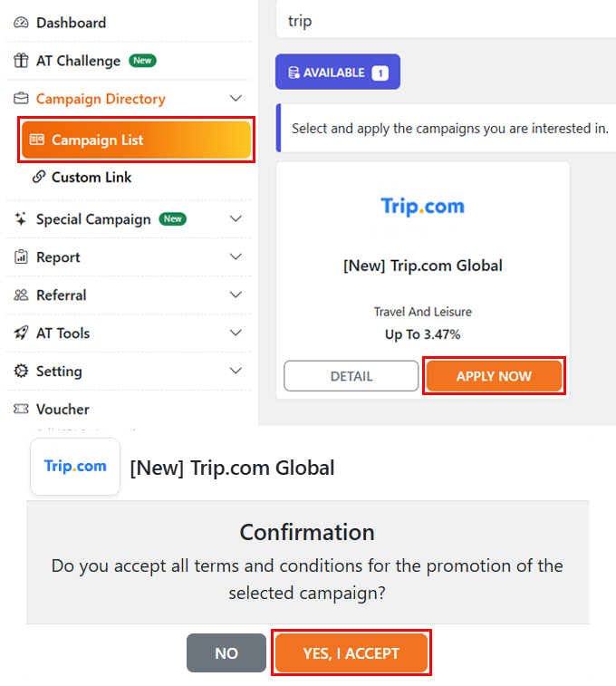This screenshot has width=616, height=686.
Task: Click the Setting gear icon
Action: coord(21,372)
